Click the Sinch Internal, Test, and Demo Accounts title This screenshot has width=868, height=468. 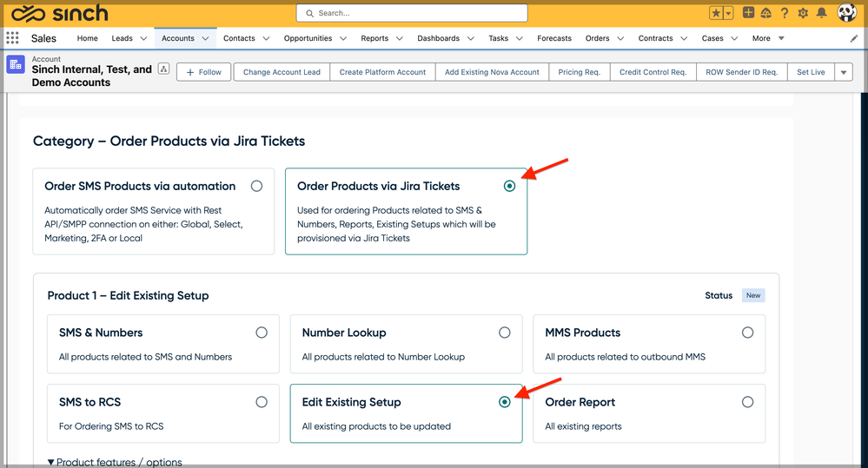pos(91,76)
